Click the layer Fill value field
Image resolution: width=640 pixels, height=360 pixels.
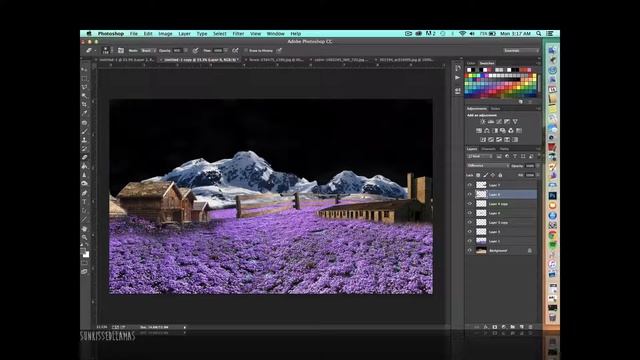click(529, 175)
